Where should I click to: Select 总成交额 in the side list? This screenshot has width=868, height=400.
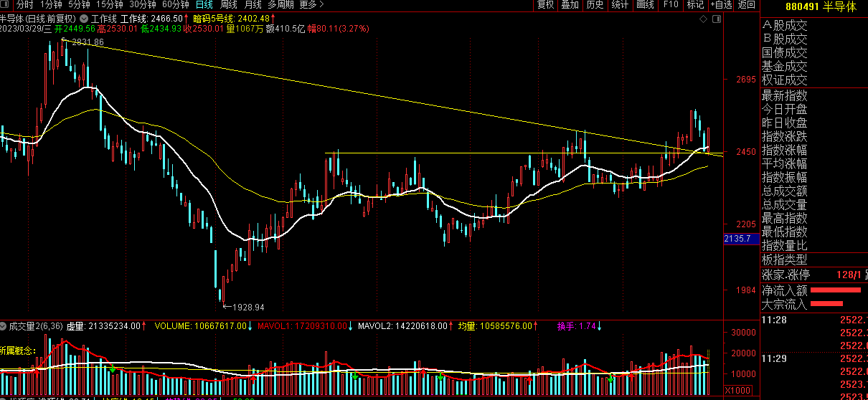[785, 191]
